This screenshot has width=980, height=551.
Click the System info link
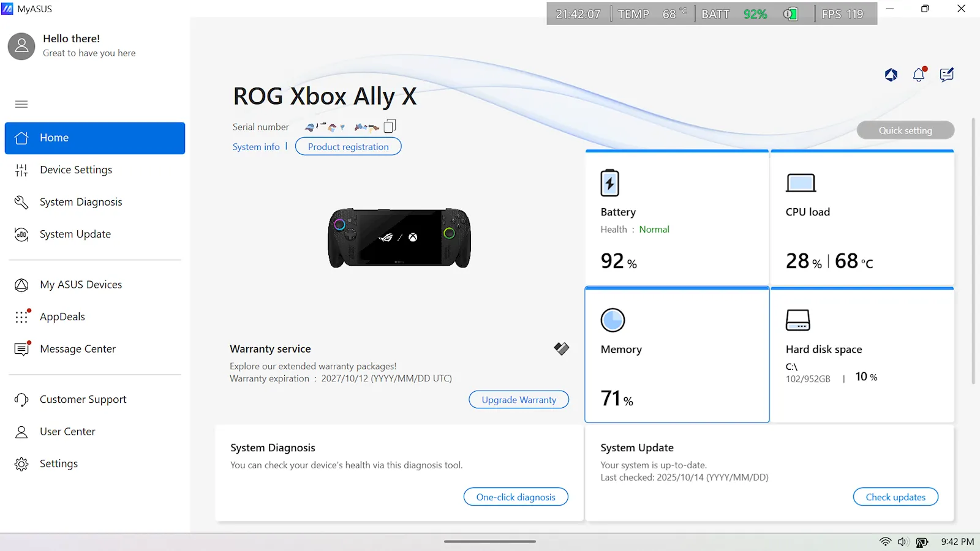(x=256, y=147)
